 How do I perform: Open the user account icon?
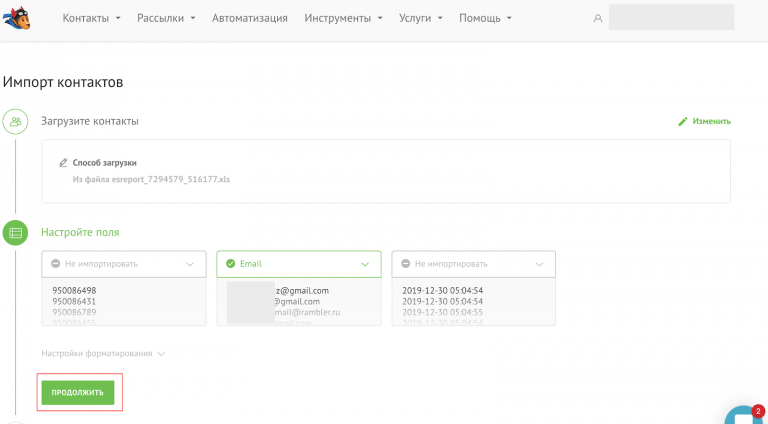click(598, 18)
